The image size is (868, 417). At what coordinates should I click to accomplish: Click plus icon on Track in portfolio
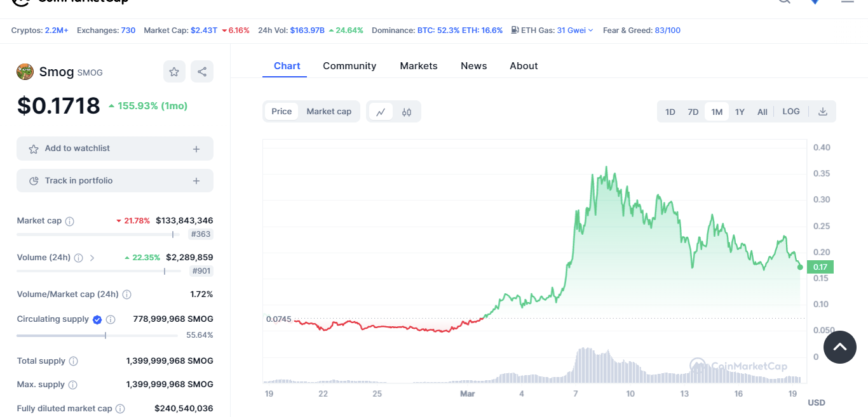(x=196, y=182)
